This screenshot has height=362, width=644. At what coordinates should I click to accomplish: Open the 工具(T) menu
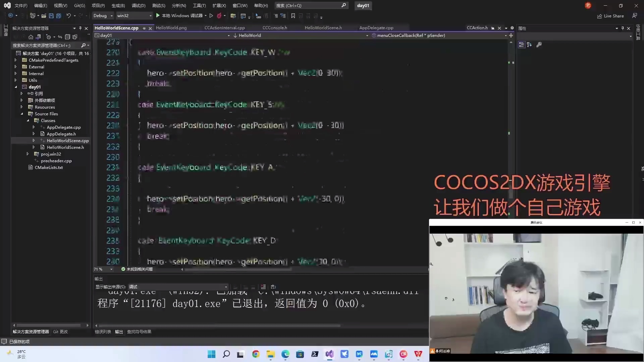(x=199, y=5)
